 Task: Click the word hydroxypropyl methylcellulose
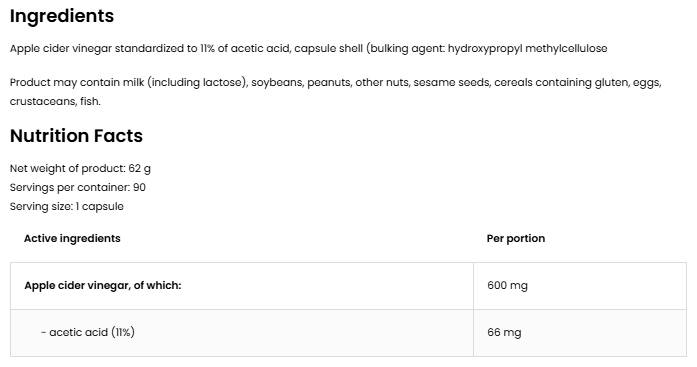click(x=527, y=48)
